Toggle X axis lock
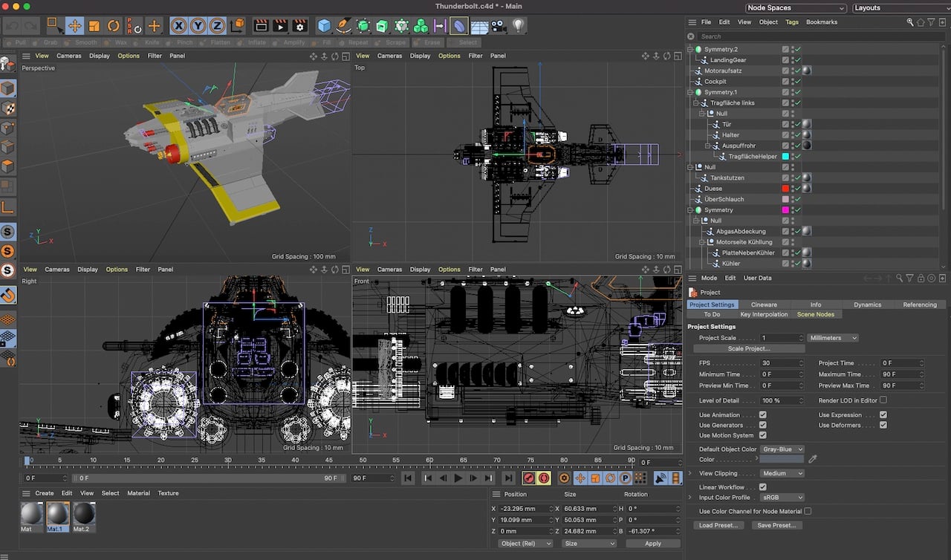Image resolution: width=951 pixels, height=560 pixels. (178, 26)
